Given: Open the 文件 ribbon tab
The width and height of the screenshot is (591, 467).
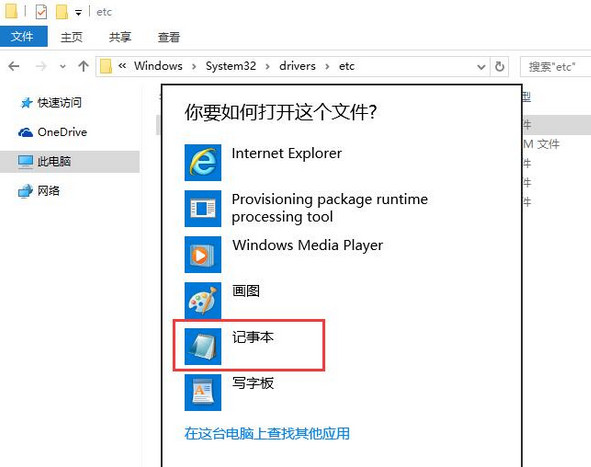Looking at the screenshot, I should click(x=23, y=37).
